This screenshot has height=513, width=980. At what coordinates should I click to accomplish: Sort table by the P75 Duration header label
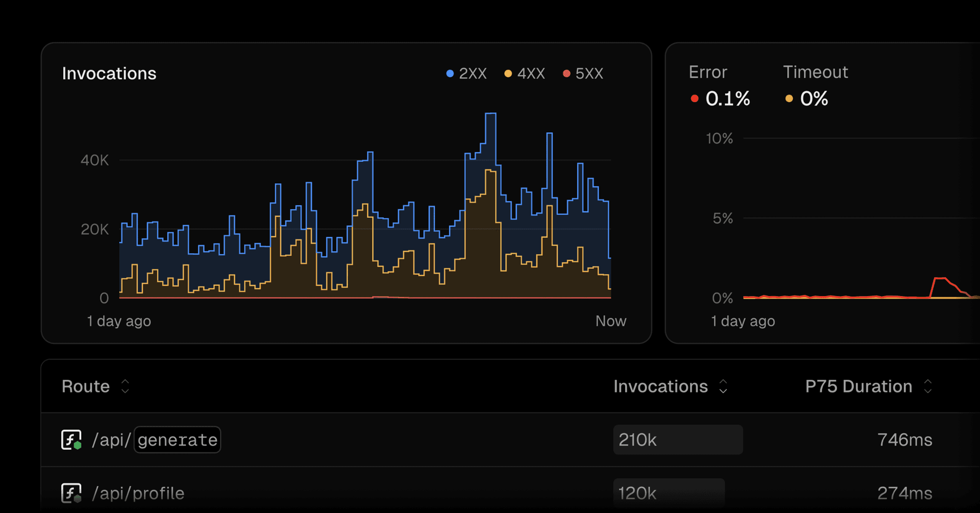859,386
